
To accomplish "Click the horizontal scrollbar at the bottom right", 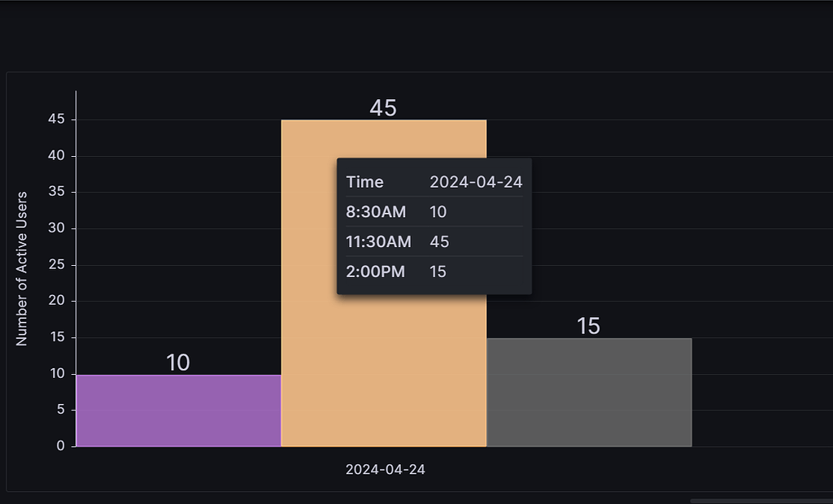I will click(x=761, y=501).
